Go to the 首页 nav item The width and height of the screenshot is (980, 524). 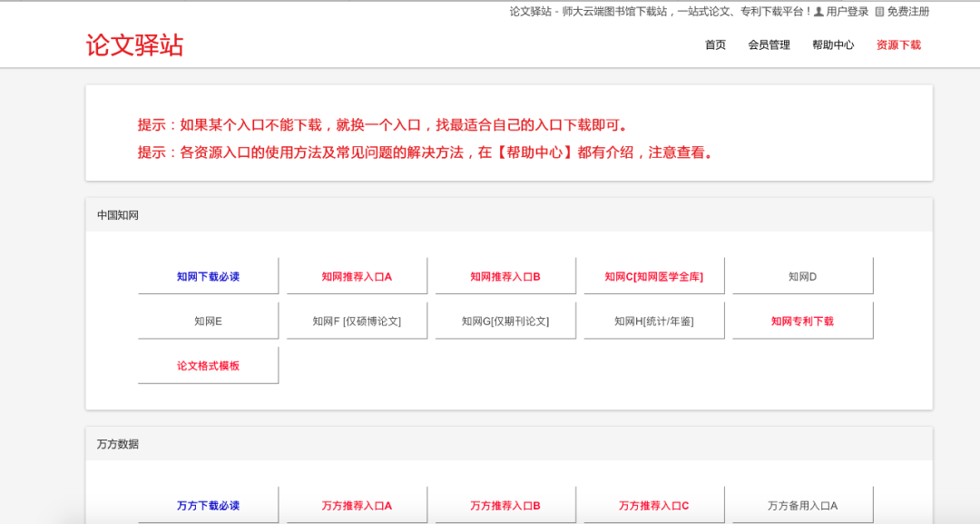(x=716, y=45)
